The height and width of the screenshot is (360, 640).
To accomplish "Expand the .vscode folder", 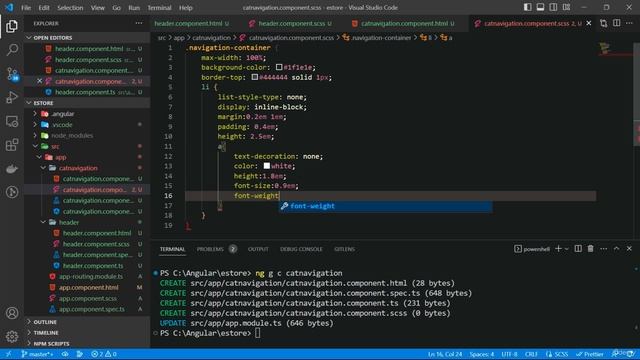I will point(62,124).
